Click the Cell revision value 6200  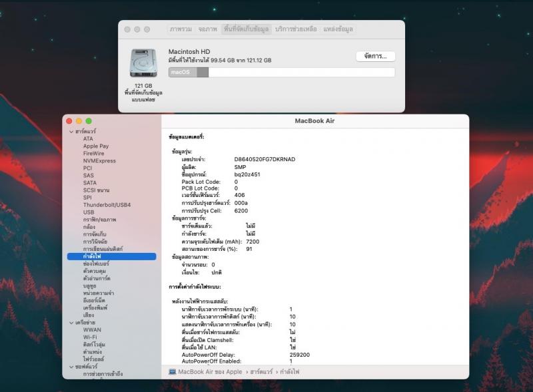point(241,211)
